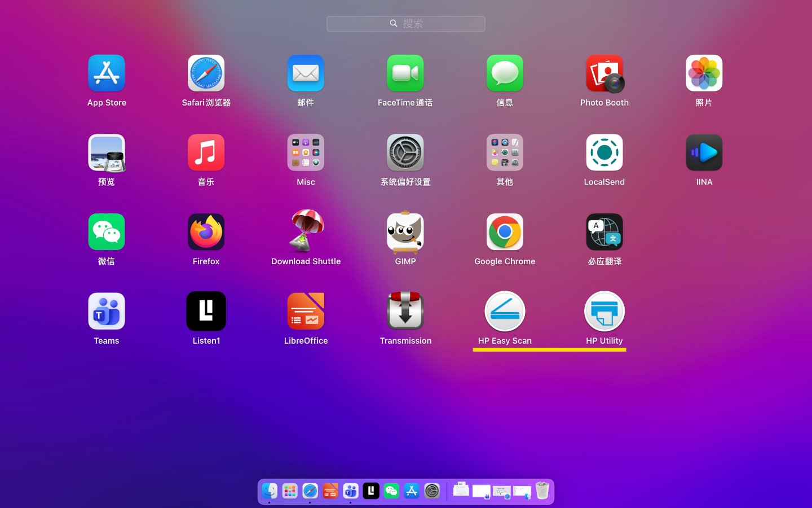The width and height of the screenshot is (812, 508).
Task: Open App Store from the Launchpad grid
Action: (x=107, y=73)
